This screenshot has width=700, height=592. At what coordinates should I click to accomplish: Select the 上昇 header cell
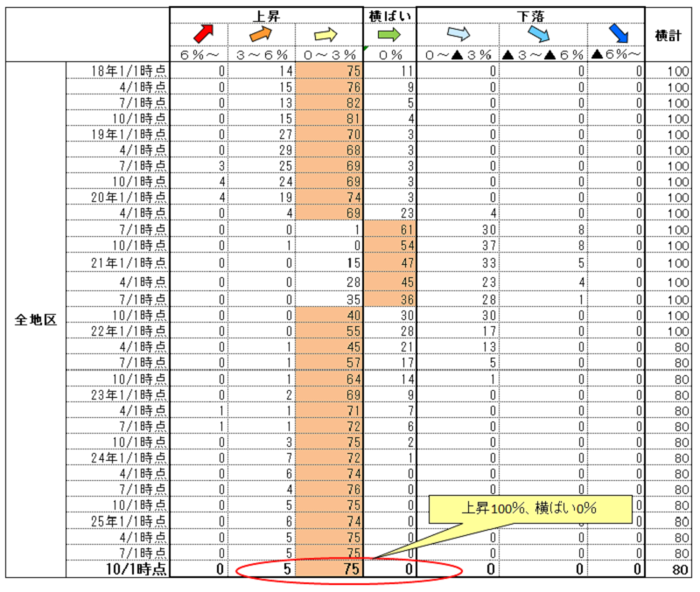pyautogui.click(x=265, y=14)
